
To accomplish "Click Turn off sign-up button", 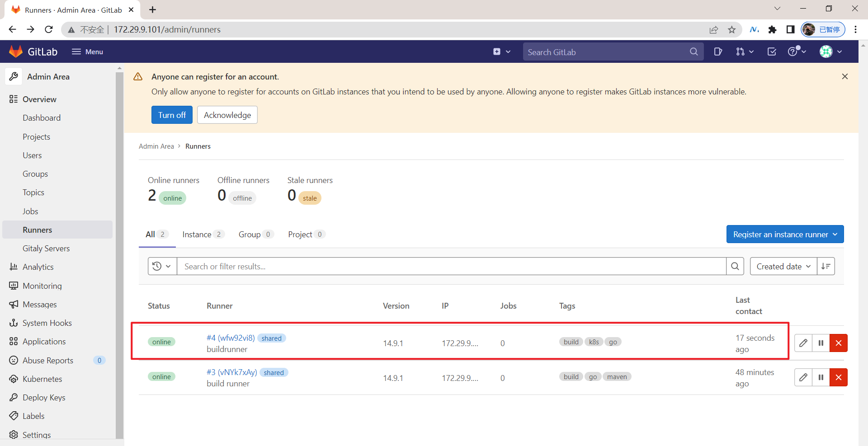I will [x=172, y=115].
